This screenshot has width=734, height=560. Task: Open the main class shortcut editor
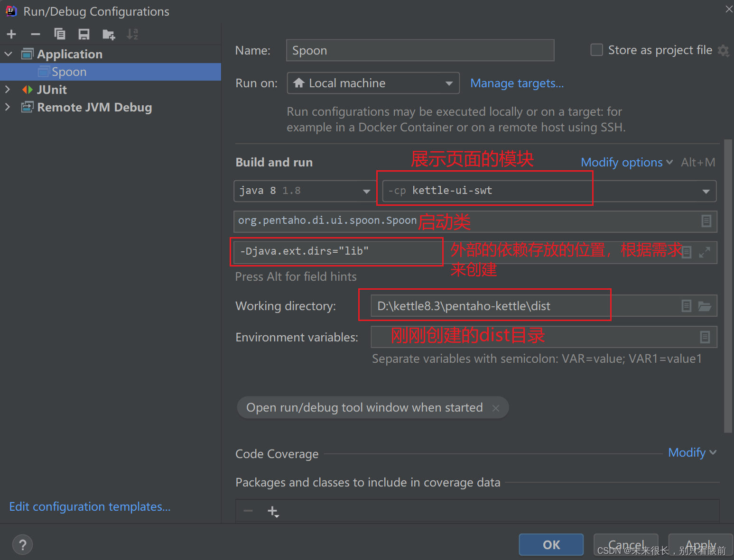(x=706, y=221)
